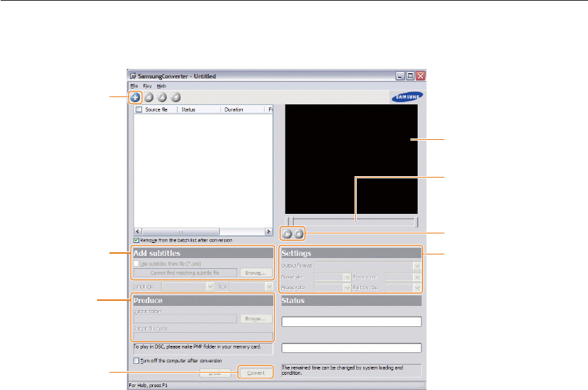Click right arrow of file list scrollbar

[x=268, y=231]
